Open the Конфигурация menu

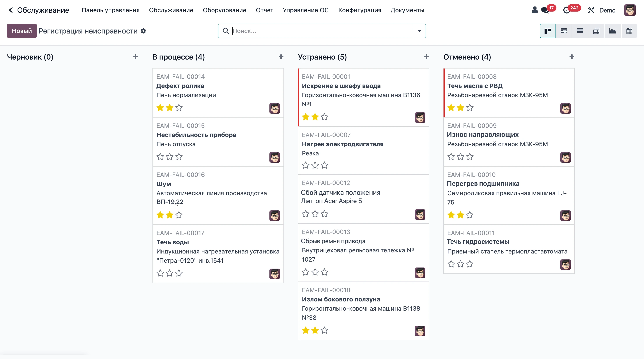[x=359, y=10]
